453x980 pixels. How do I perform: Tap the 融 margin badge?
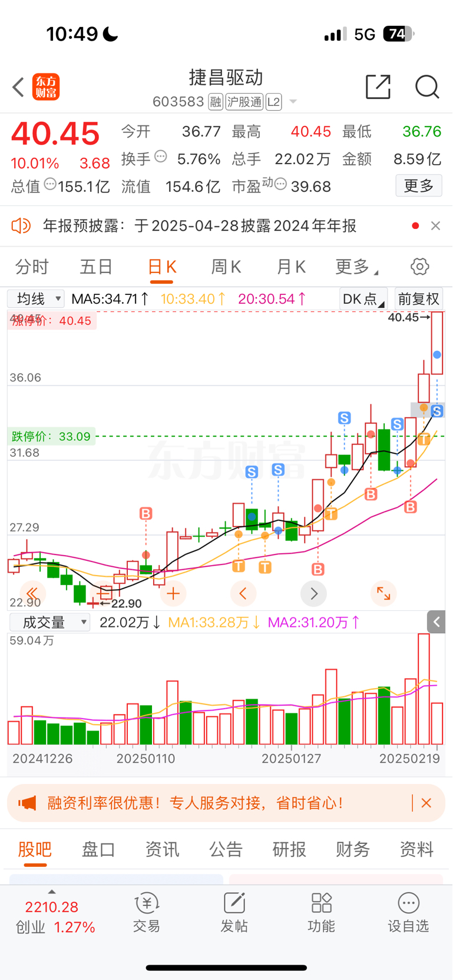[216, 102]
